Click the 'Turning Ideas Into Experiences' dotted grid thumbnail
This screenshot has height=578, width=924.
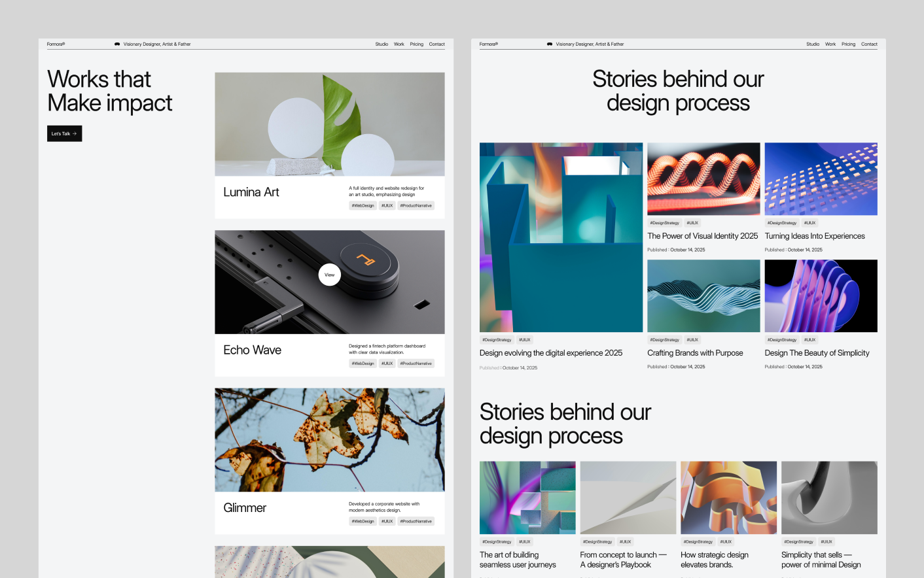821,178
